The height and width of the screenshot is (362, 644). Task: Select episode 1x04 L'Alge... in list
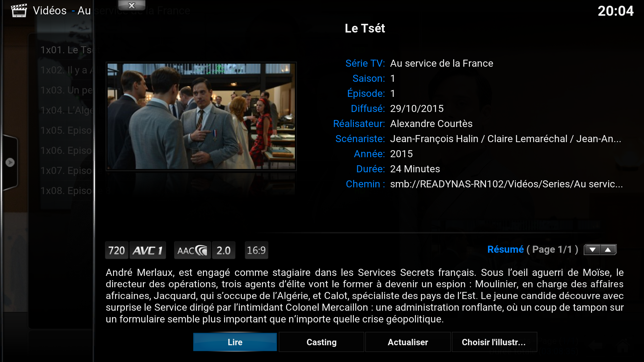(x=66, y=110)
